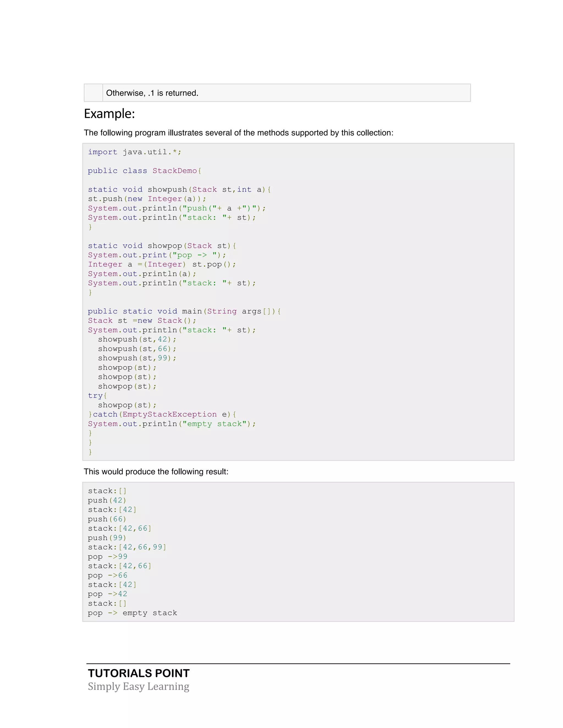The image size is (563, 728).
Task: Select the line "Stack st =new Stack();"
Action: pyautogui.click(x=142, y=321)
